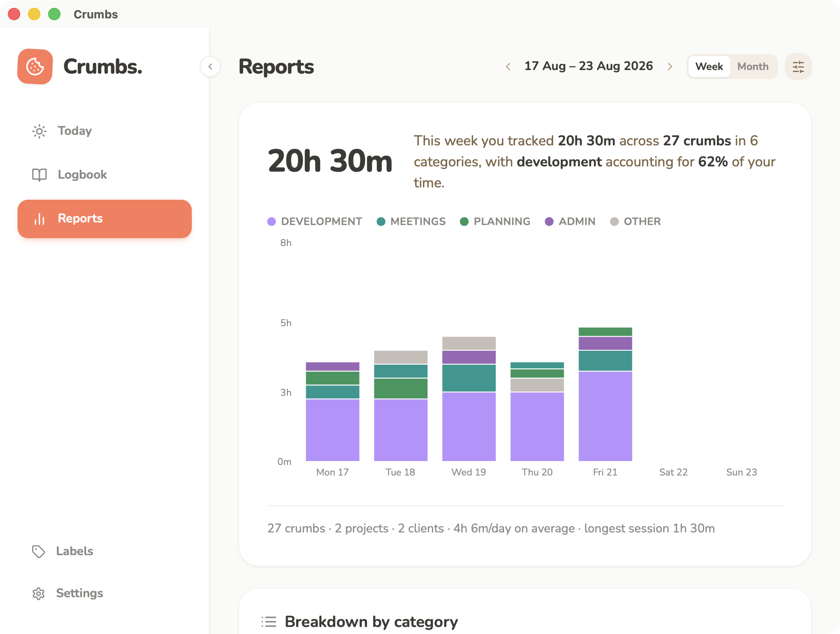840x634 pixels.
Task: Open the report filters sliders icon
Action: point(798,67)
